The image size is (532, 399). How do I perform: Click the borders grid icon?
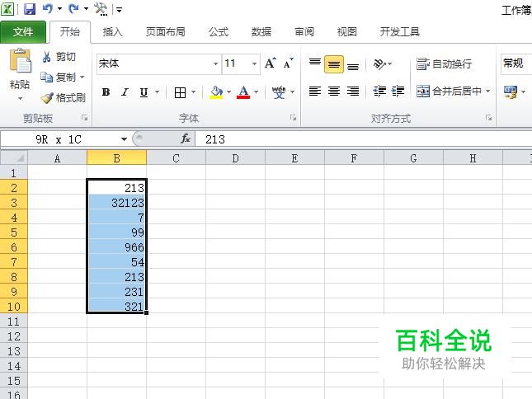(180, 92)
